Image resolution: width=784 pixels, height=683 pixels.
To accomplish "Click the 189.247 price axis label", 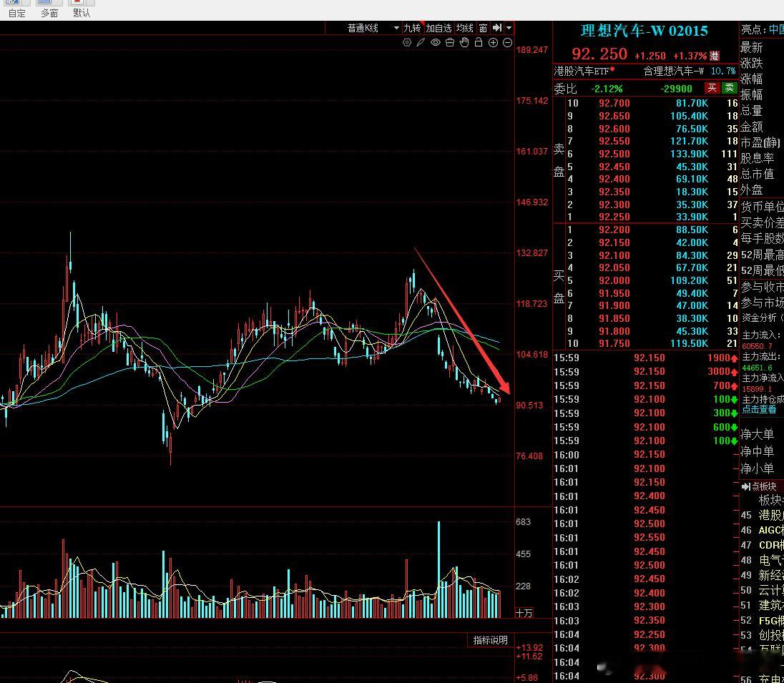I will click(532, 50).
